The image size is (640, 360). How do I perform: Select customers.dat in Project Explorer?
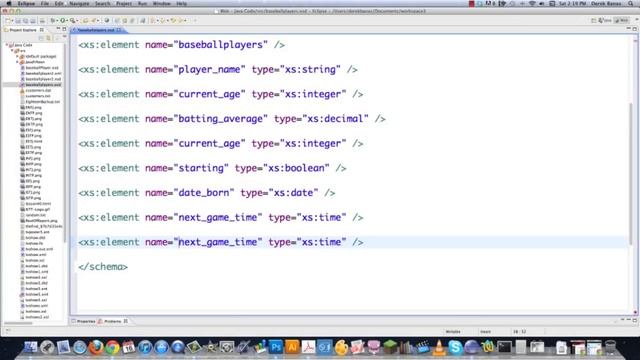click(38, 91)
